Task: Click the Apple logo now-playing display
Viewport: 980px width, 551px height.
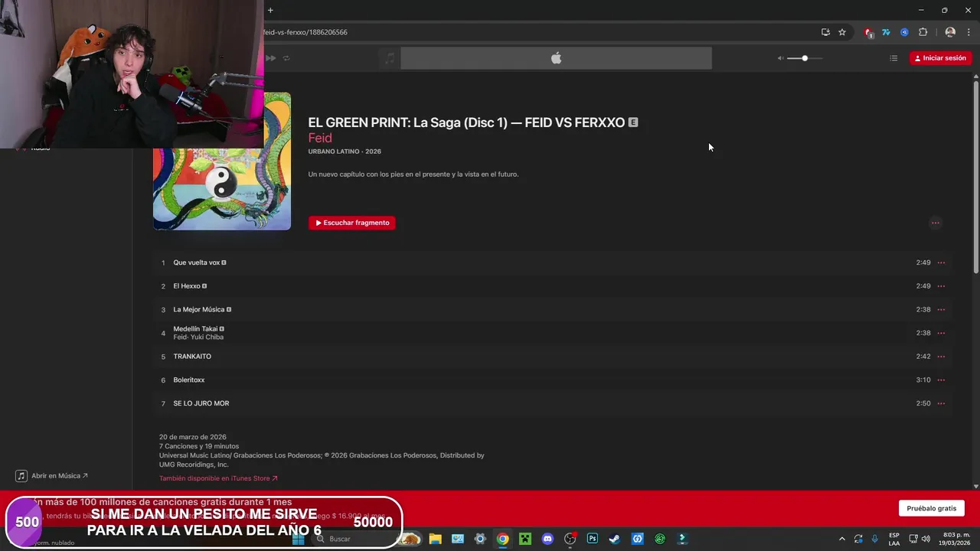Action: (557, 58)
